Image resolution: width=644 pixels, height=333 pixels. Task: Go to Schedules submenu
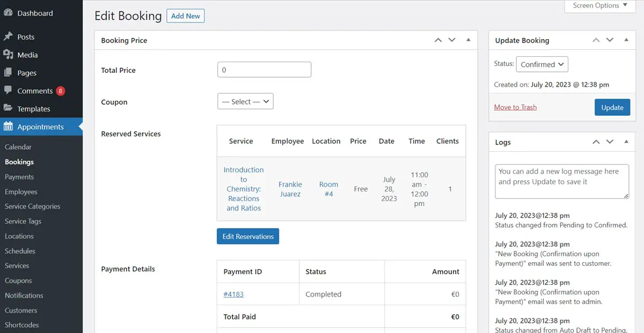pos(20,251)
